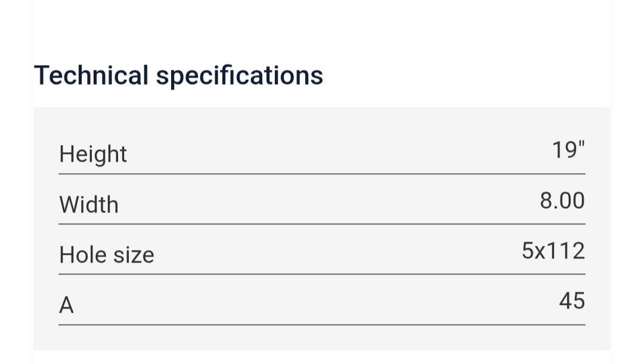Select the 5x112 hole size value
This screenshot has height=364, width=644.
553,251
